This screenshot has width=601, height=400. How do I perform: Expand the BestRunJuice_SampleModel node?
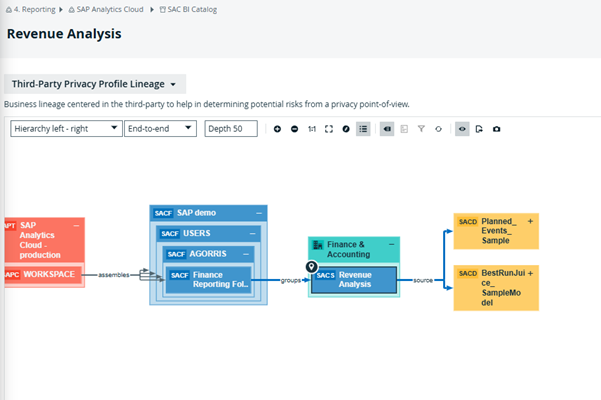point(530,274)
